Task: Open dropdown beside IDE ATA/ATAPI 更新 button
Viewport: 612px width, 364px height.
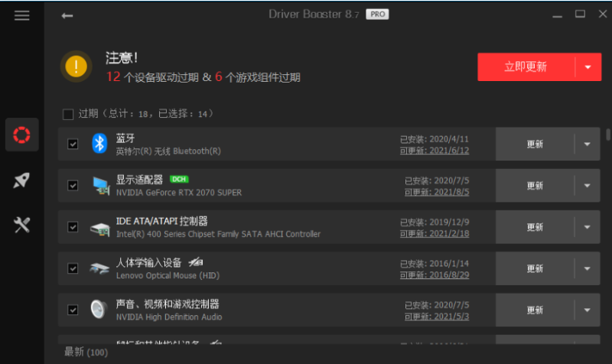Action: 587,227
